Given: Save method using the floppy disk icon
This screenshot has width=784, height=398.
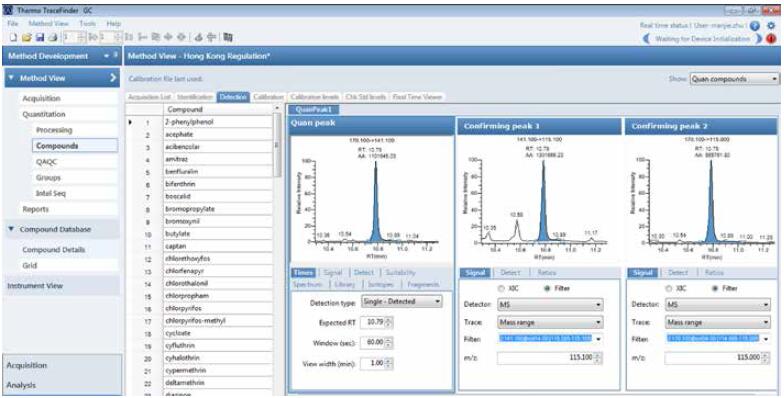Looking at the screenshot, I should pos(40,38).
